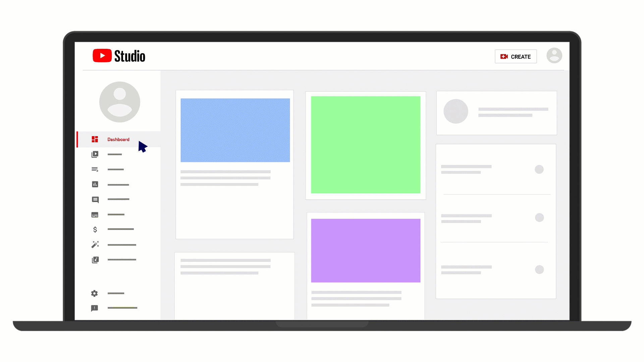Expand the Settings menu section

tap(94, 293)
